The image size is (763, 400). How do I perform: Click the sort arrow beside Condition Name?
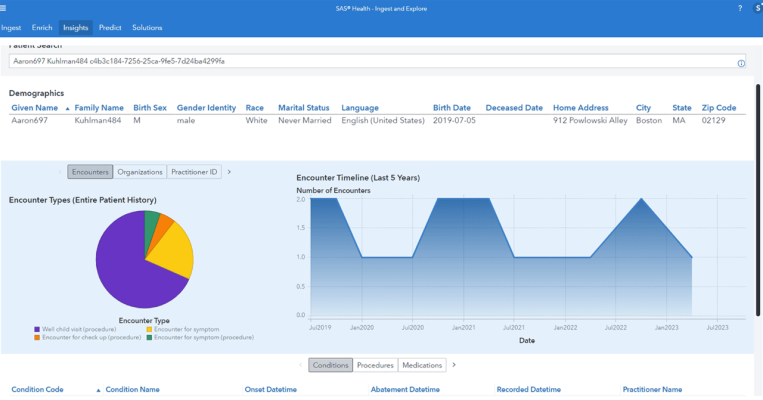pos(99,389)
